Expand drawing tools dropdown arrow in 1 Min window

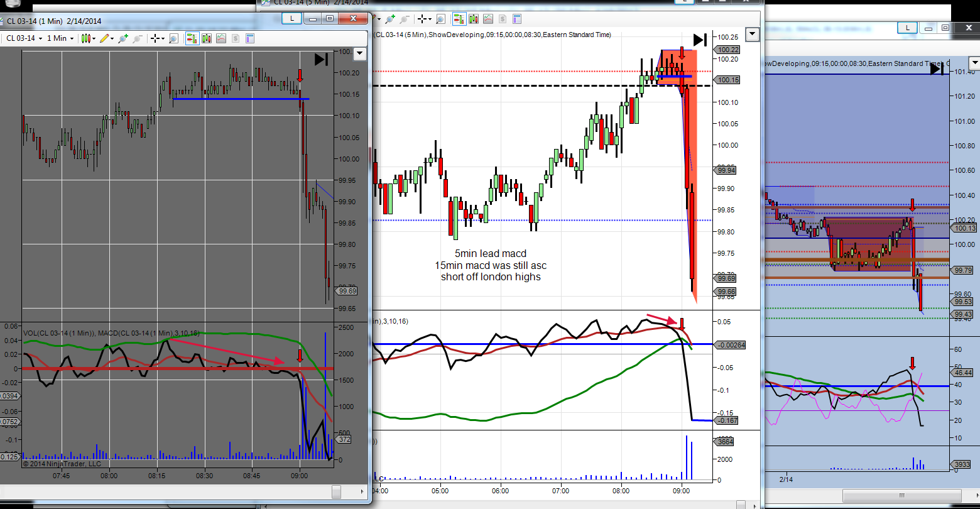click(112, 39)
